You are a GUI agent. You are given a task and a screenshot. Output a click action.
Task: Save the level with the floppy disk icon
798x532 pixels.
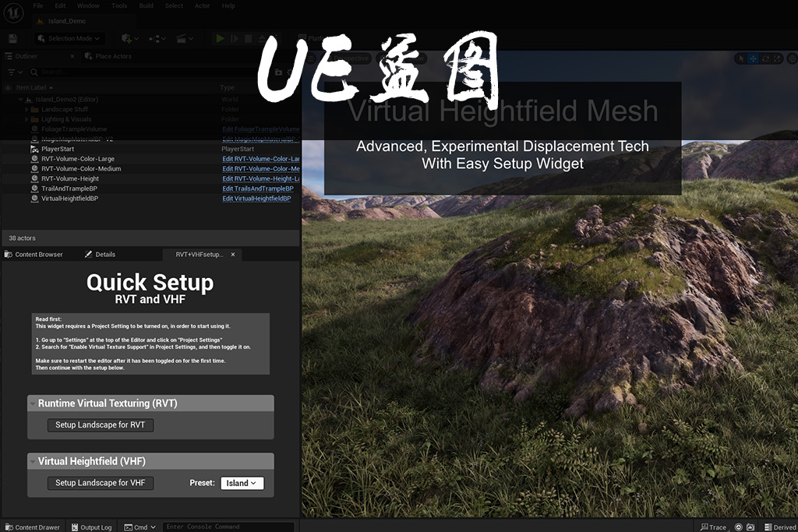[12, 38]
